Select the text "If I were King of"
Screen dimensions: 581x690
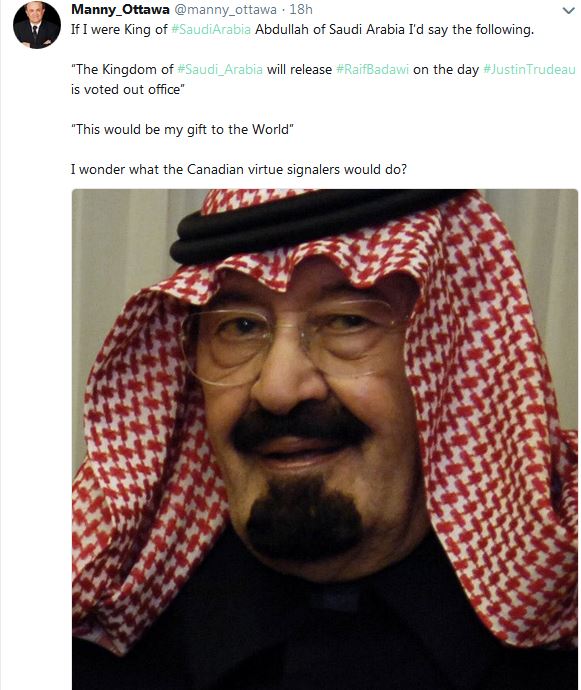(x=119, y=29)
